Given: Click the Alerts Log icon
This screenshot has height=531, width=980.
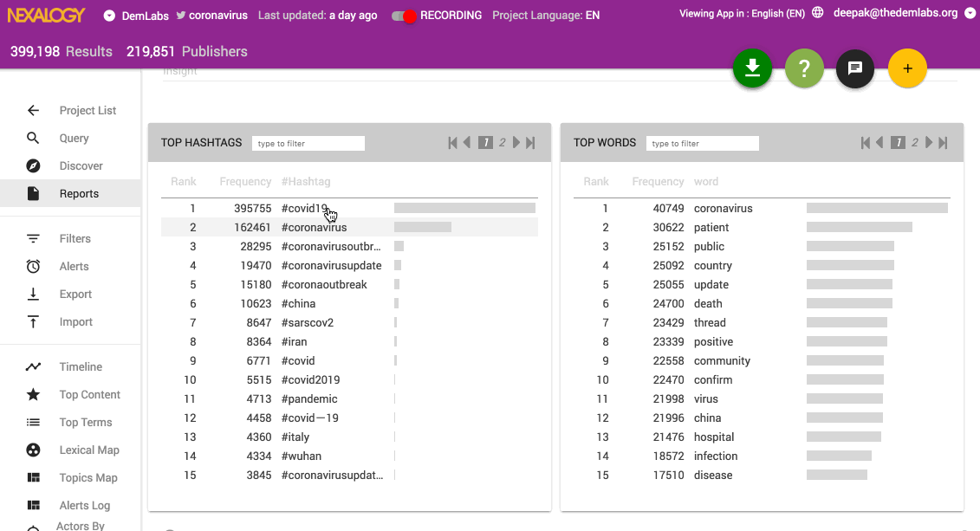Looking at the screenshot, I should (33, 505).
